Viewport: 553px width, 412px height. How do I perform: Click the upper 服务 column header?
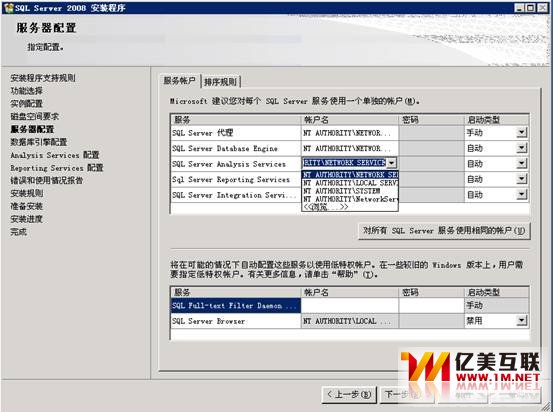coord(236,120)
